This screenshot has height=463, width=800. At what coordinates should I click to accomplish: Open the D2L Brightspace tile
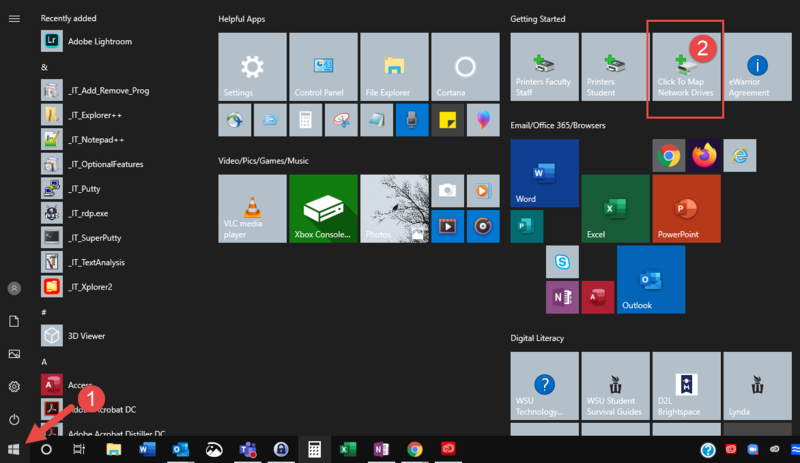click(x=686, y=385)
